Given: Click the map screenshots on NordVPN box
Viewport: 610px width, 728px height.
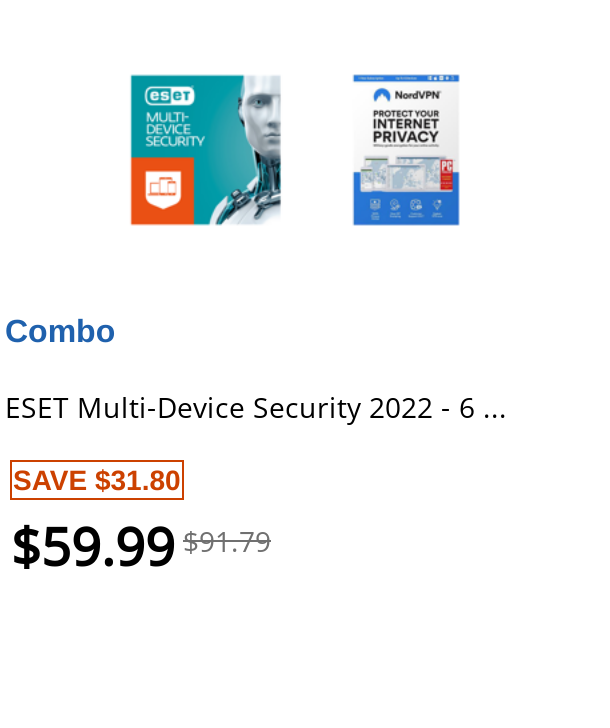Looking at the screenshot, I should pyautogui.click(x=400, y=174).
